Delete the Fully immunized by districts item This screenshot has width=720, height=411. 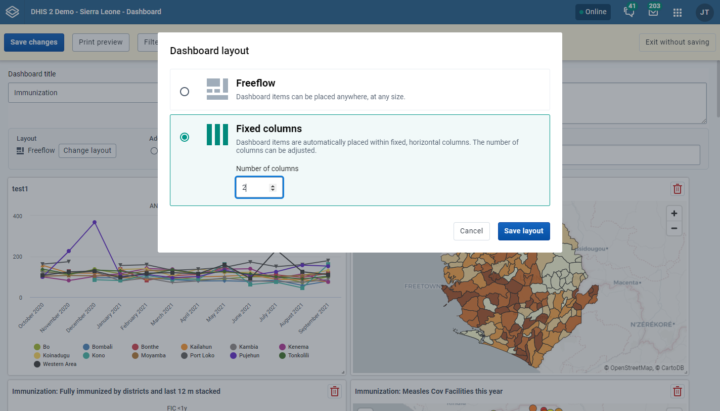click(334, 391)
